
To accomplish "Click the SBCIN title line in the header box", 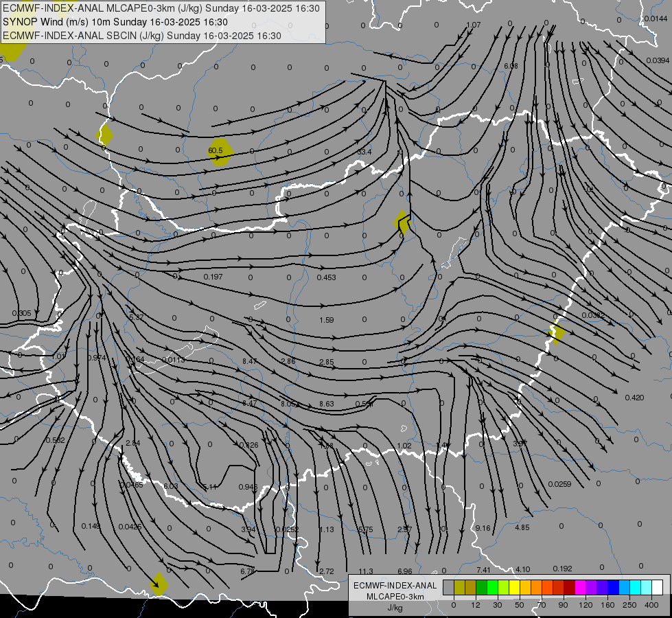I will pyautogui.click(x=142, y=36).
